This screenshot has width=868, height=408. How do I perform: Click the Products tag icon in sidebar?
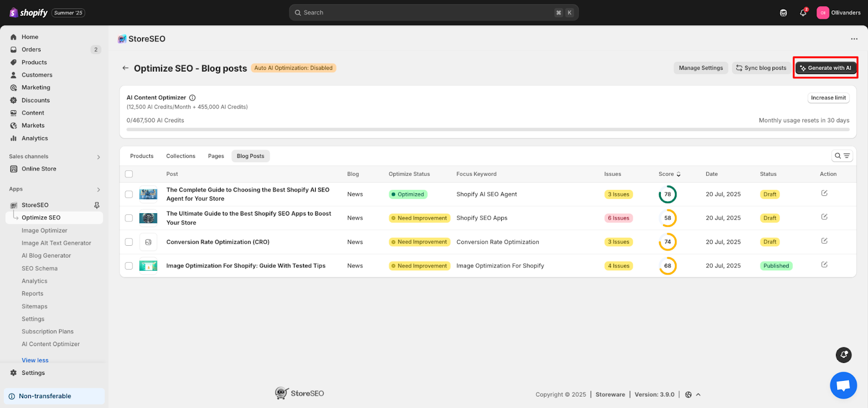[14, 62]
